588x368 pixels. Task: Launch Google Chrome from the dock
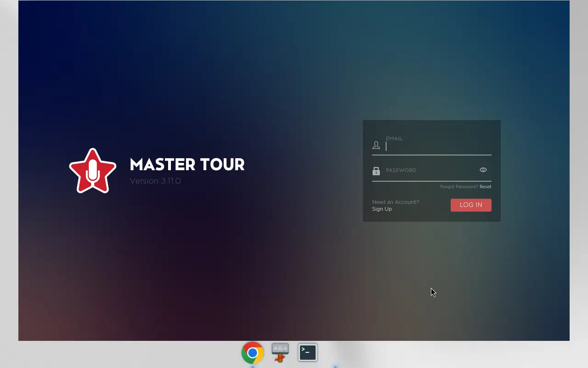point(253,353)
